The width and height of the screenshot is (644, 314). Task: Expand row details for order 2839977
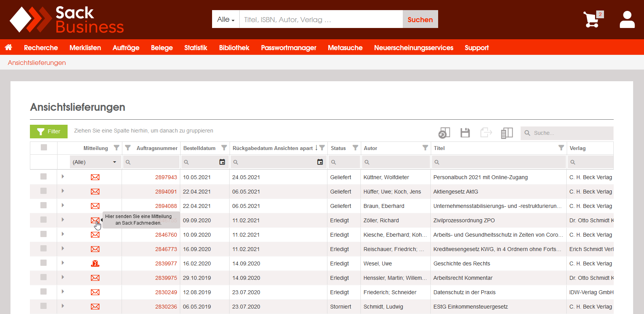pos(63,263)
